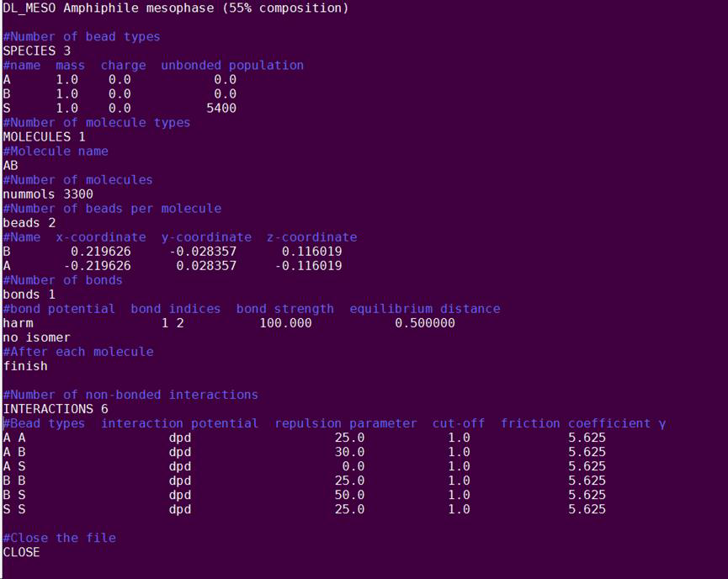
Task: Click the CLOSE keyword at the bottom
Action: 22,552
